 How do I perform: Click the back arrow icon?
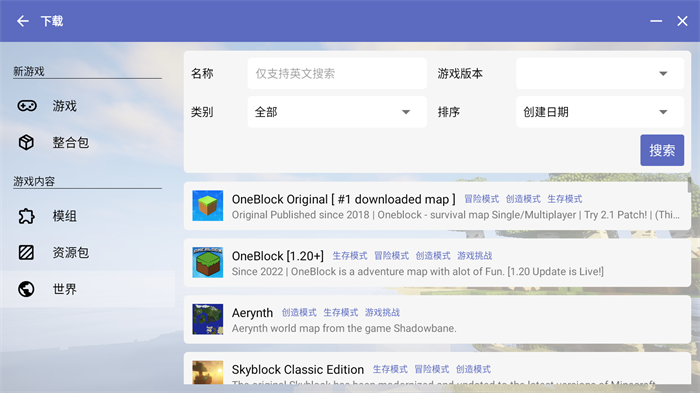click(x=23, y=21)
